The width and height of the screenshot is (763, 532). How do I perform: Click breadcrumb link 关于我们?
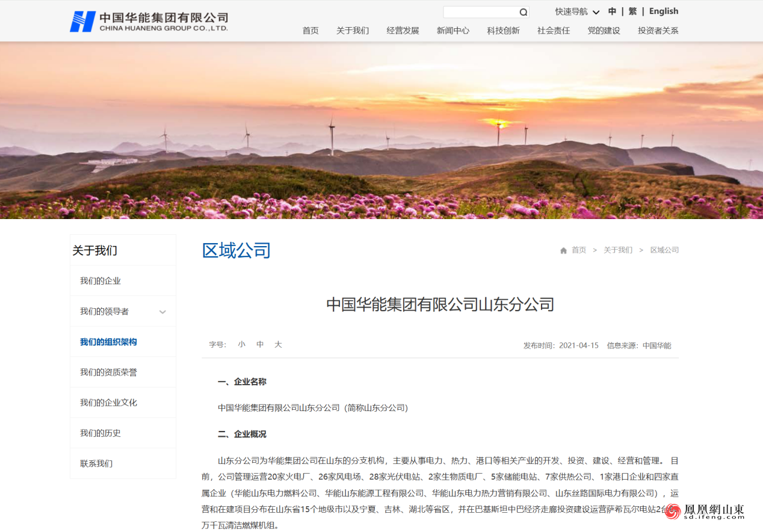pyautogui.click(x=618, y=250)
